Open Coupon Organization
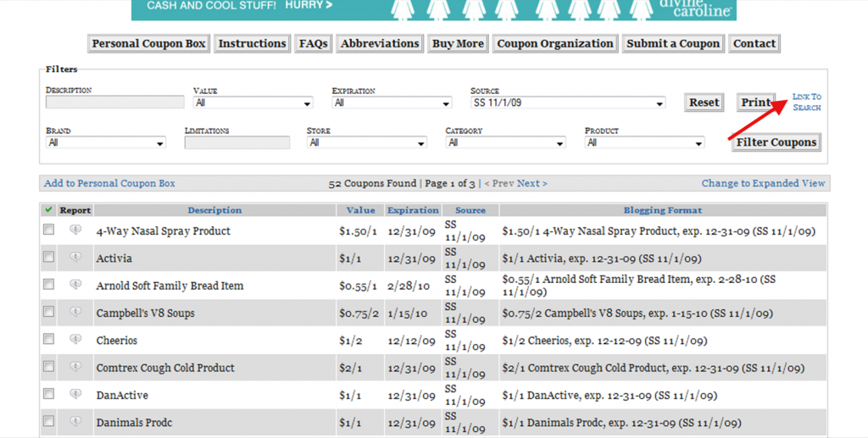 554,43
